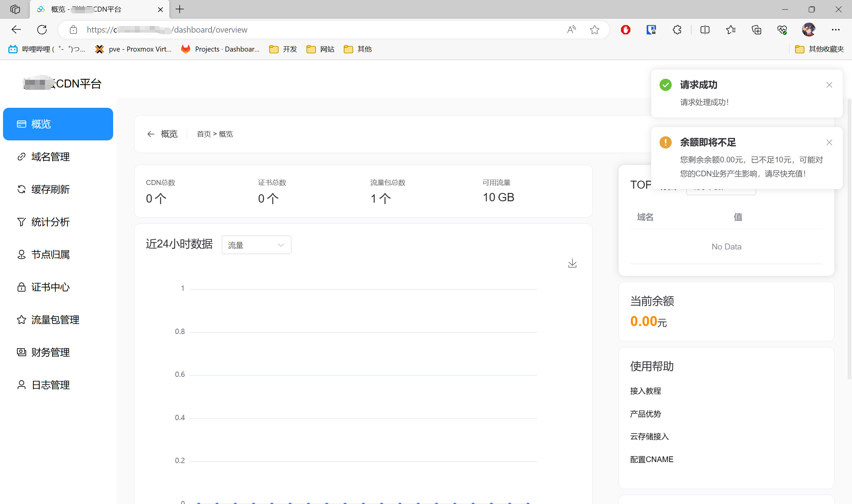852x504 pixels.
Task: Expand the 开发 bookmarks folder
Action: [283, 49]
